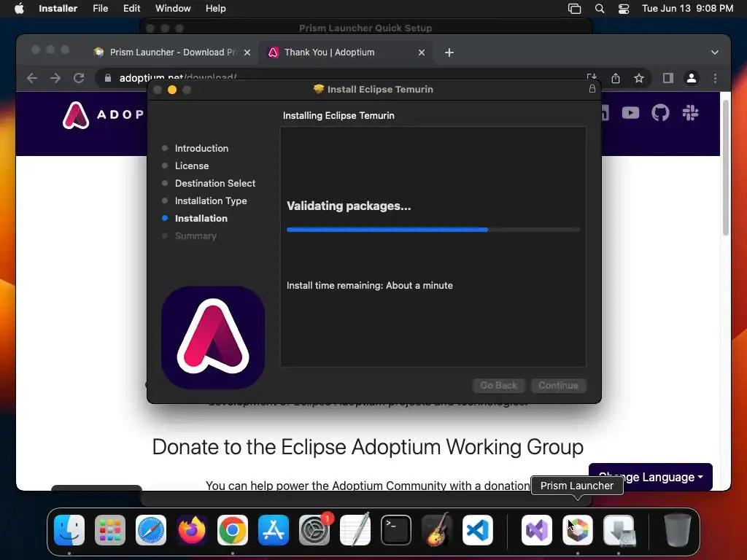
Task: Click the date and time display
Action: pyautogui.click(x=687, y=9)
